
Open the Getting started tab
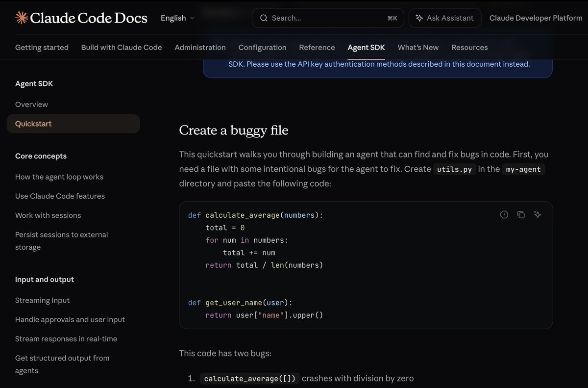42,48
